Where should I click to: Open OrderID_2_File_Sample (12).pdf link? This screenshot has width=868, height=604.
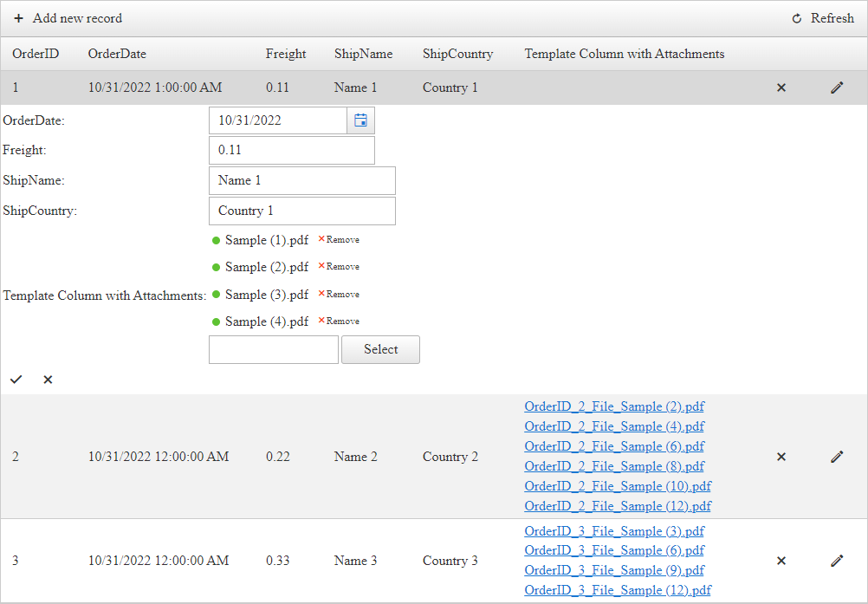pos(618,506)
